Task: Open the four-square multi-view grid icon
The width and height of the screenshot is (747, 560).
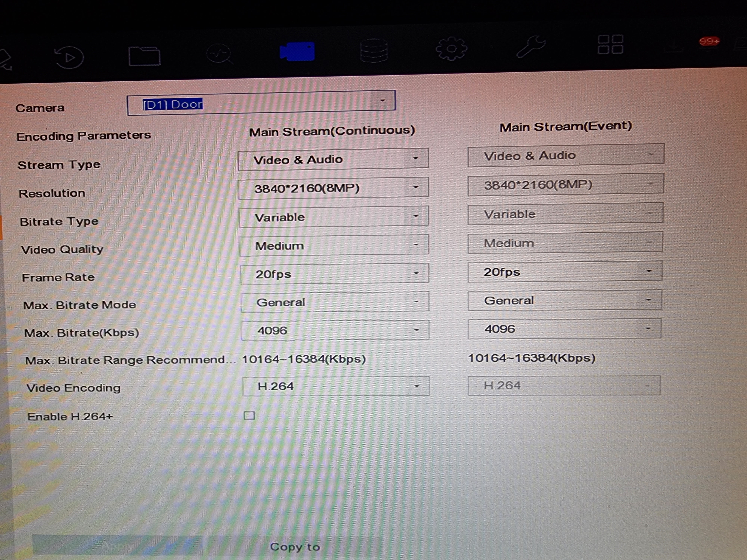Action: tap(610, 44)
